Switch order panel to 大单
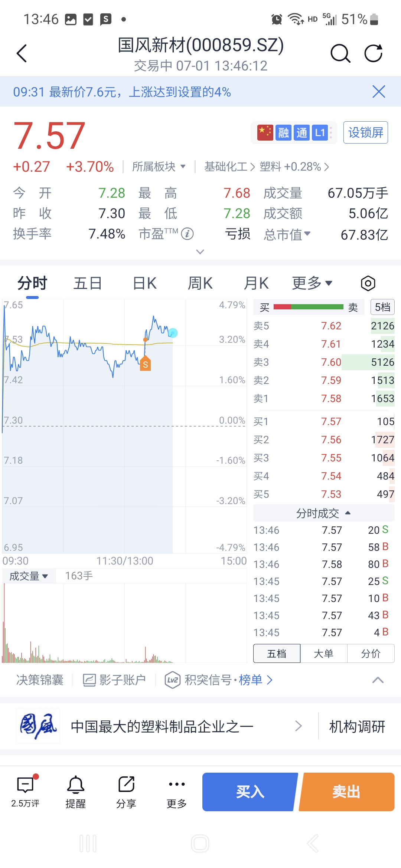 click(x=323, y=654)
